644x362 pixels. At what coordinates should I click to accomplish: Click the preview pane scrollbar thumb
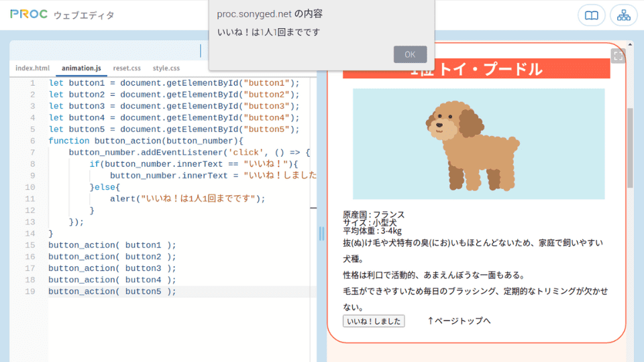click(630, 147)
